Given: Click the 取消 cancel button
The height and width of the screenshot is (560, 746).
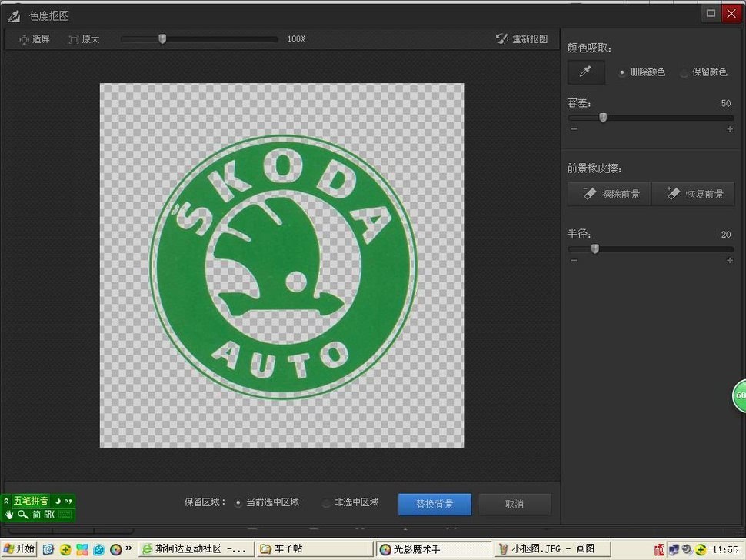Looking at the screenshot, I should point(515,504).
